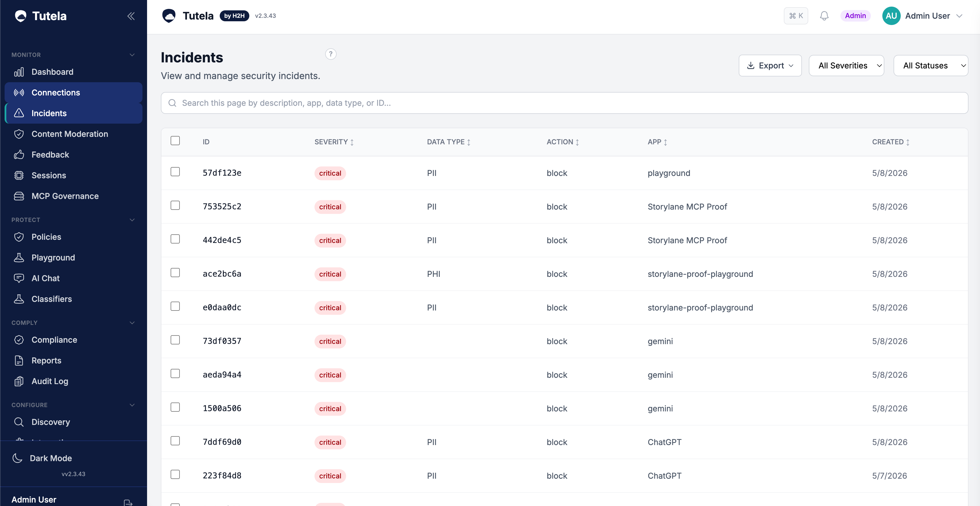Open incident 7ddf69d0 by its ID
980x506 pixels.
pos(222,442)
